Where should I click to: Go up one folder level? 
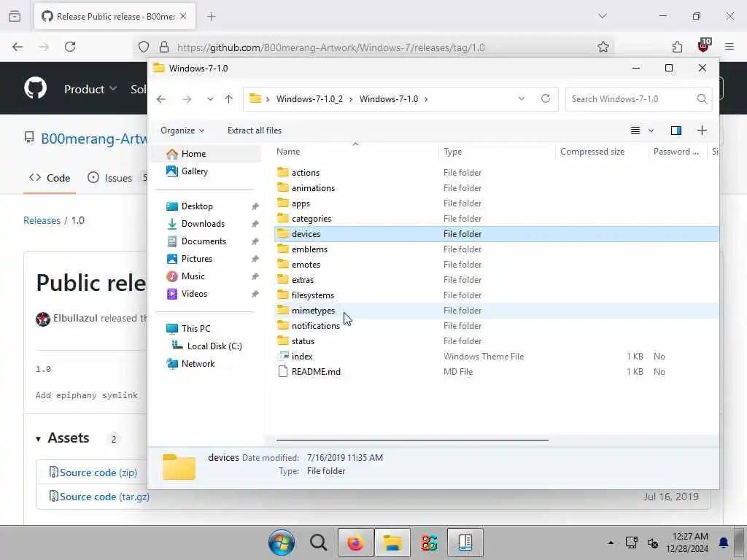[x=228, y=99]
